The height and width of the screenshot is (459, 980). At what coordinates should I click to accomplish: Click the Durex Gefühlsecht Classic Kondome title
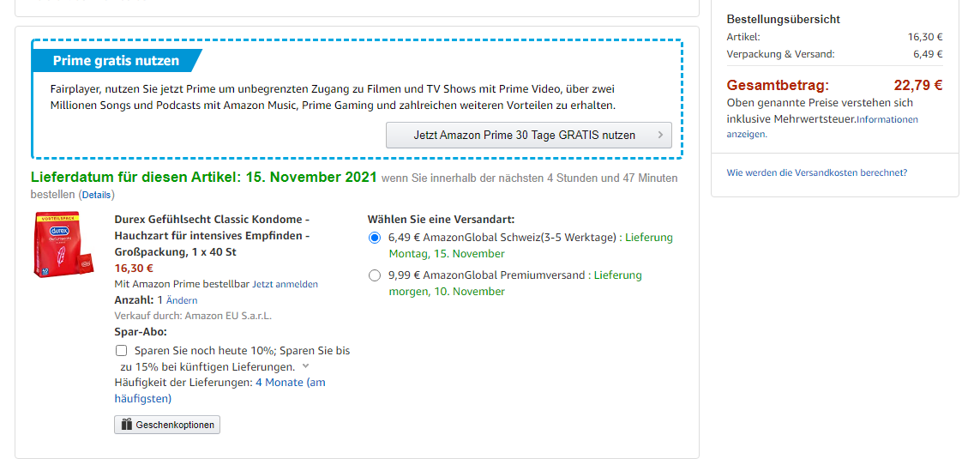point(212,219)
